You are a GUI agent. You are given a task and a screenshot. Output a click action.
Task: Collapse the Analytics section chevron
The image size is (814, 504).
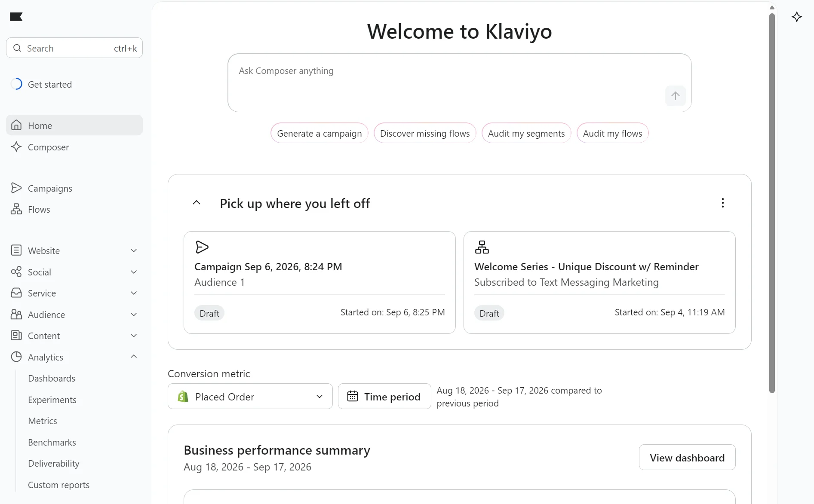[134, 357]
